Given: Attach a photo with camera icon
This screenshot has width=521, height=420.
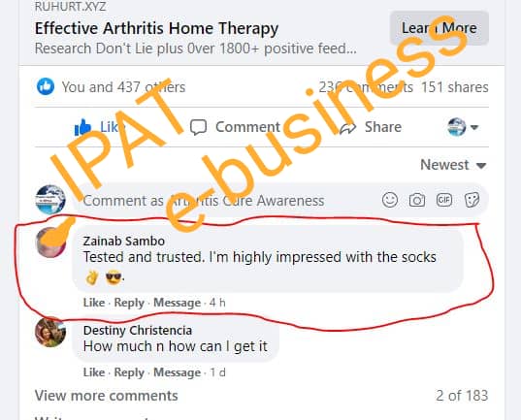Looking at the screenshot, I should coord(417,200).
